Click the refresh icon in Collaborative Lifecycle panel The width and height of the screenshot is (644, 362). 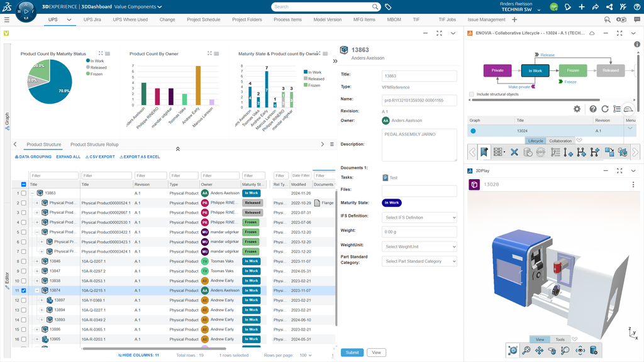[605, 109]
